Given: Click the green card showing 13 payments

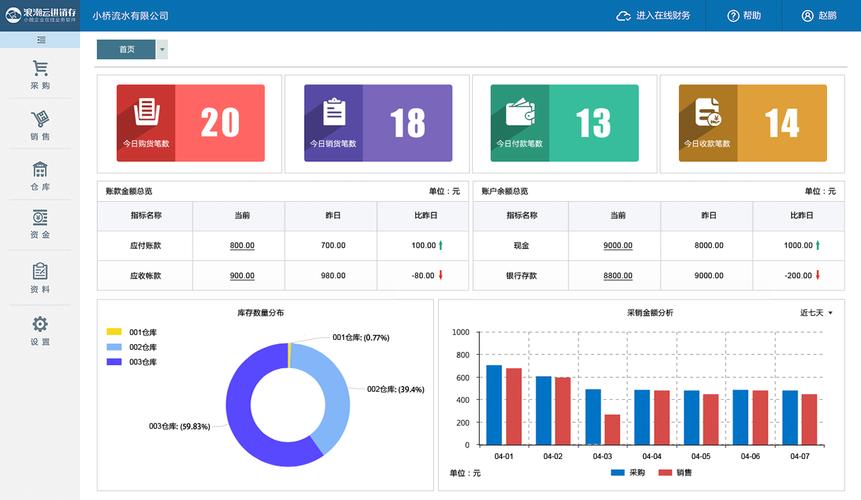Looking at the screenshot, I should pos(564,123).
